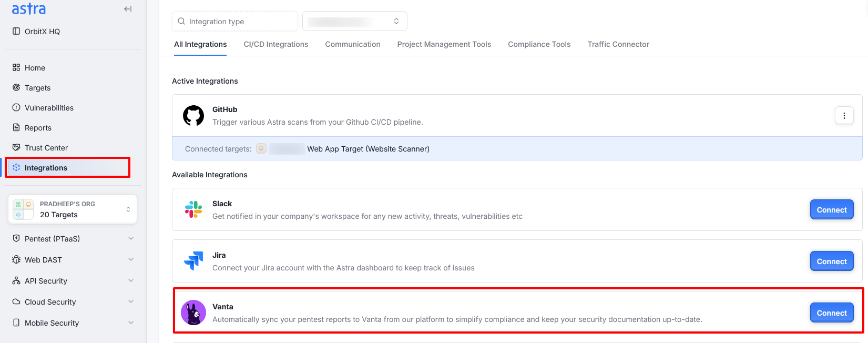
Task: Click the Integration type search field
Action: tap(235, 22)
